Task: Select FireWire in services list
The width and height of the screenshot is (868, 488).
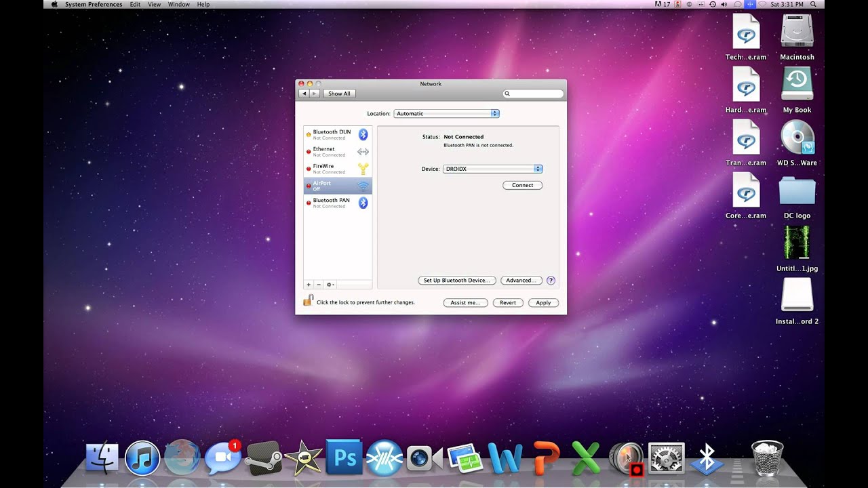Action: point(338,169)
